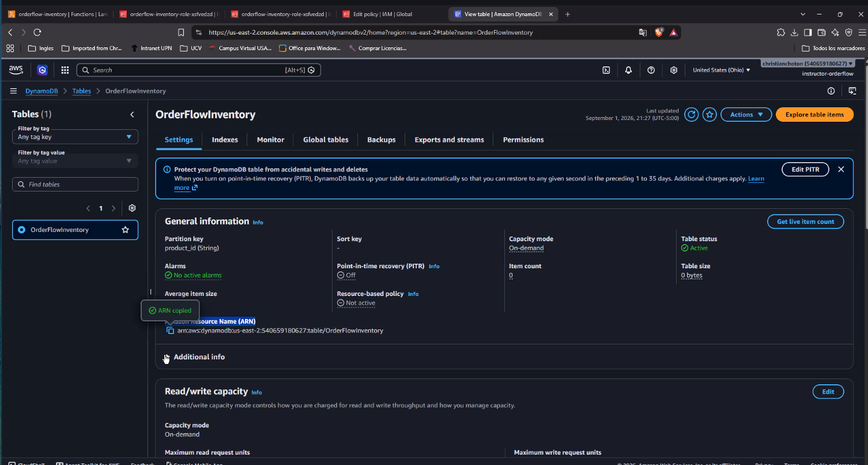Click the Edit PITR button

(x=805, y=169)
